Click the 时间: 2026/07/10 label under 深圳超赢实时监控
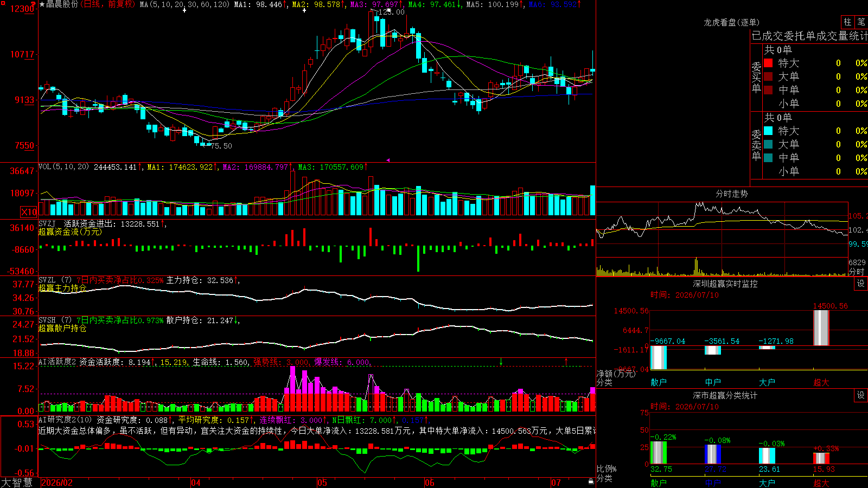The image size is (868, 488). click(685, 295)
